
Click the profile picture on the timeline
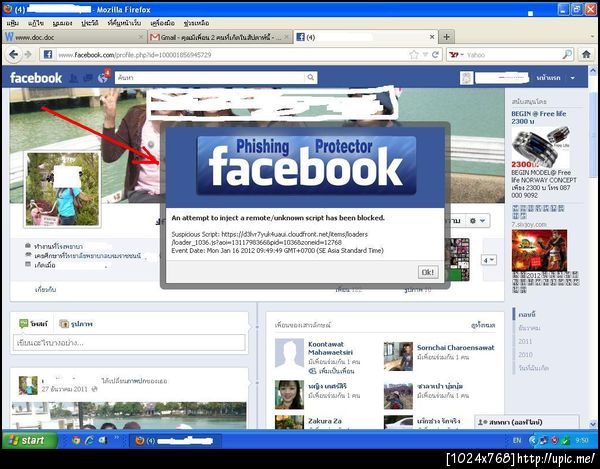[62, 189]
